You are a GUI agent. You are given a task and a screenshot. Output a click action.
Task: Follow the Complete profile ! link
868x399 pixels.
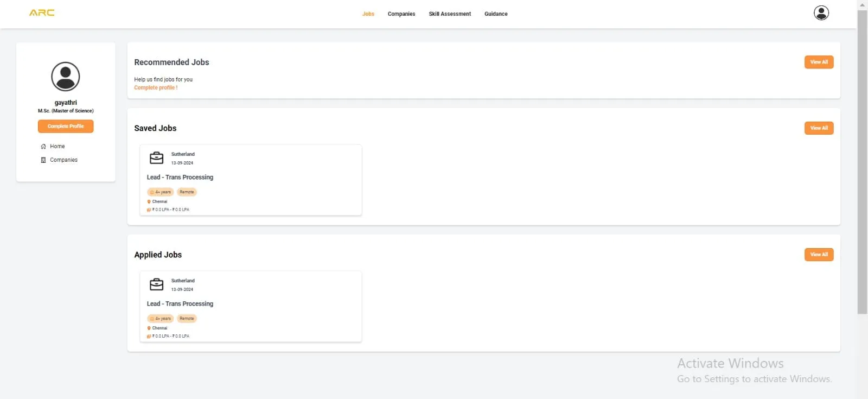(156, 87)
